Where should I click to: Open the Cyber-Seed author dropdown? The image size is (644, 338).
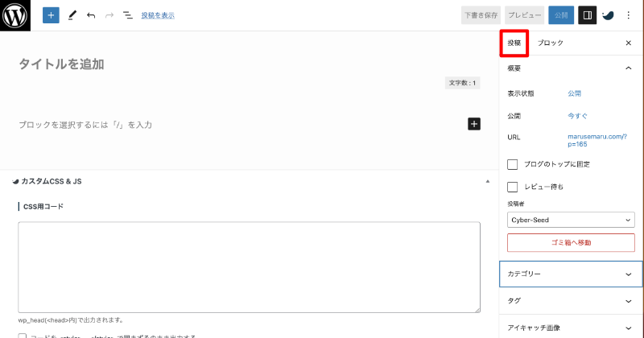571,219
